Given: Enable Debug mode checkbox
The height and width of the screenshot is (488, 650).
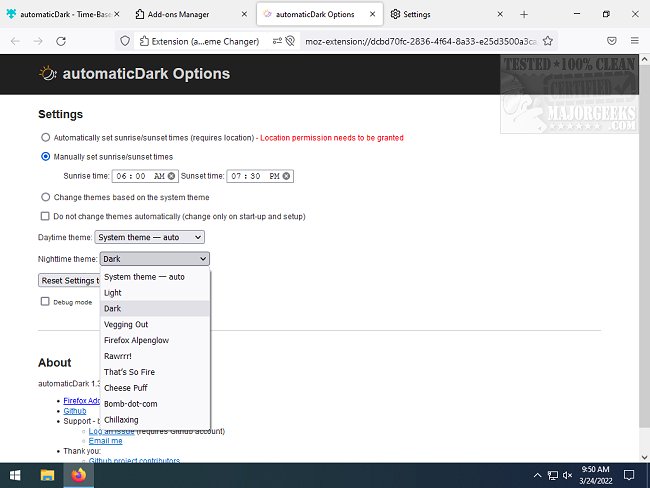Looking at the screenshot, I should point(45,301).
